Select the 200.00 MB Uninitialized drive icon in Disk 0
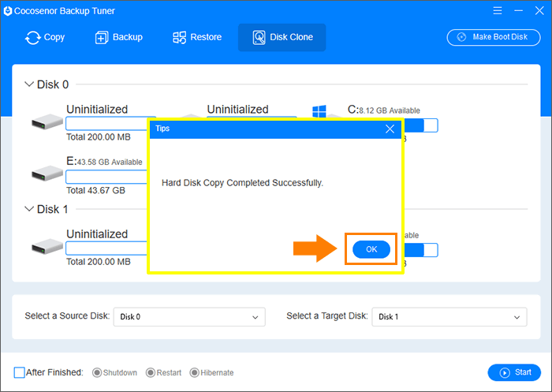The width and height of the screenshot is (552, 392). click(x=47, y=122)
